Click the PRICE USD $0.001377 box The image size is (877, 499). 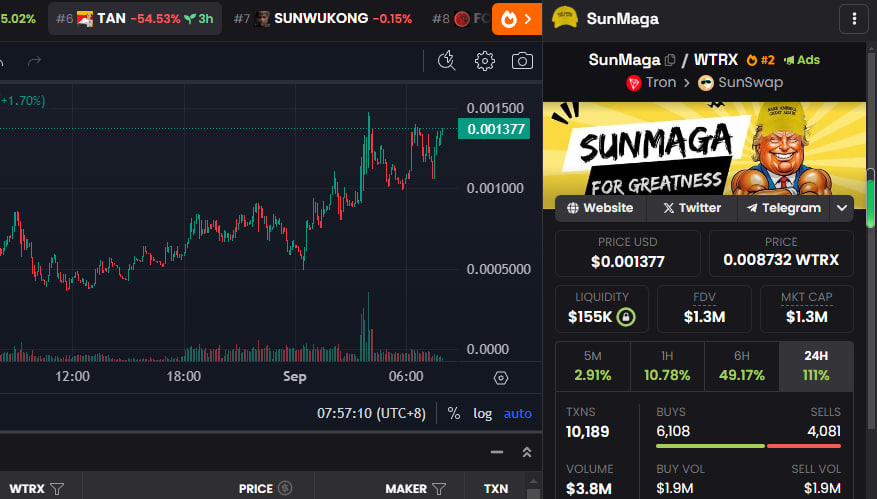click(628, 253)
